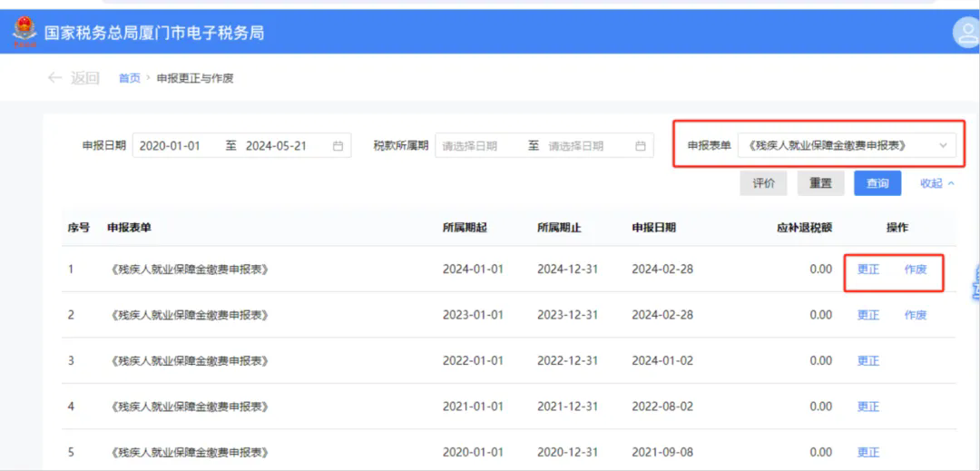Viewport: 980px width, 471px height.
Task: Click 更正 for the 2022 period row
Action: [868, 360]
